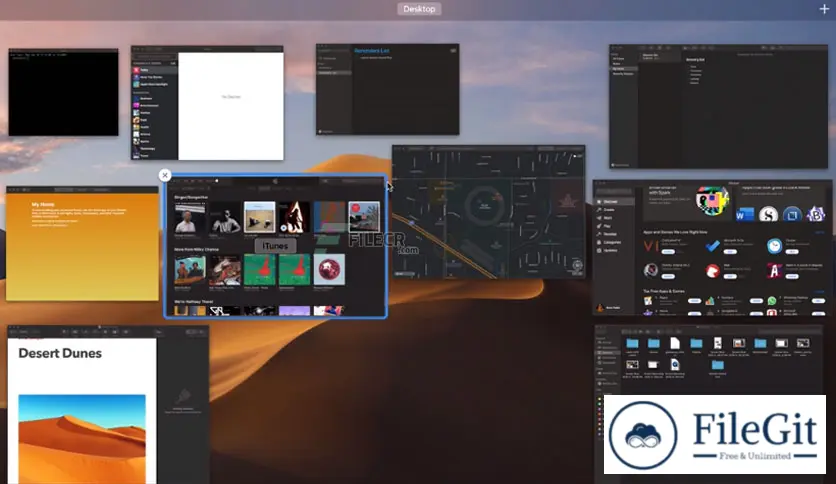Click the Desert Dunes heading in Pages
Image resolution: width=836 pixels, height=484 pixels.
click(x=60, y=353)
